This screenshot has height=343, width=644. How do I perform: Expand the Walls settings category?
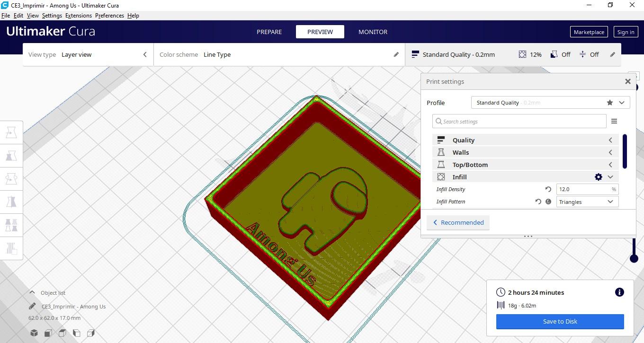(x=526, y=152)
